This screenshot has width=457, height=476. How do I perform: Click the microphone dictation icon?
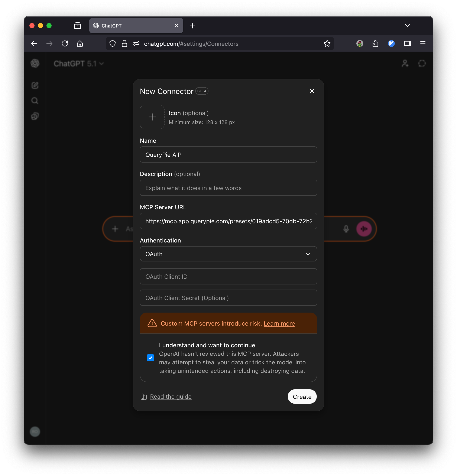point(346,229)
